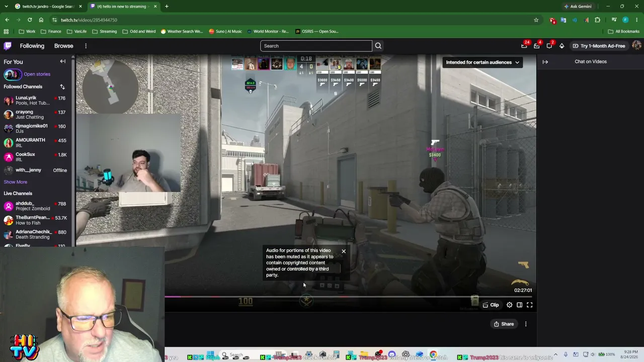
Task: Open the Twitch more options menu
Action: [86, 46]
